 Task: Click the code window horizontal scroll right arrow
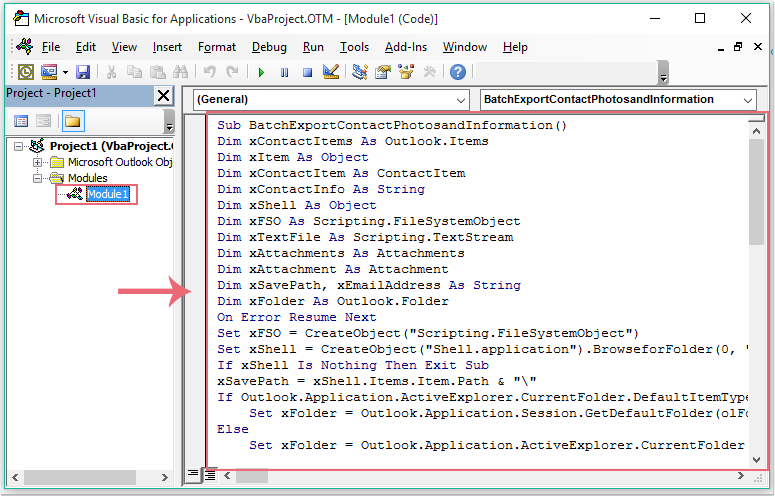740,475
